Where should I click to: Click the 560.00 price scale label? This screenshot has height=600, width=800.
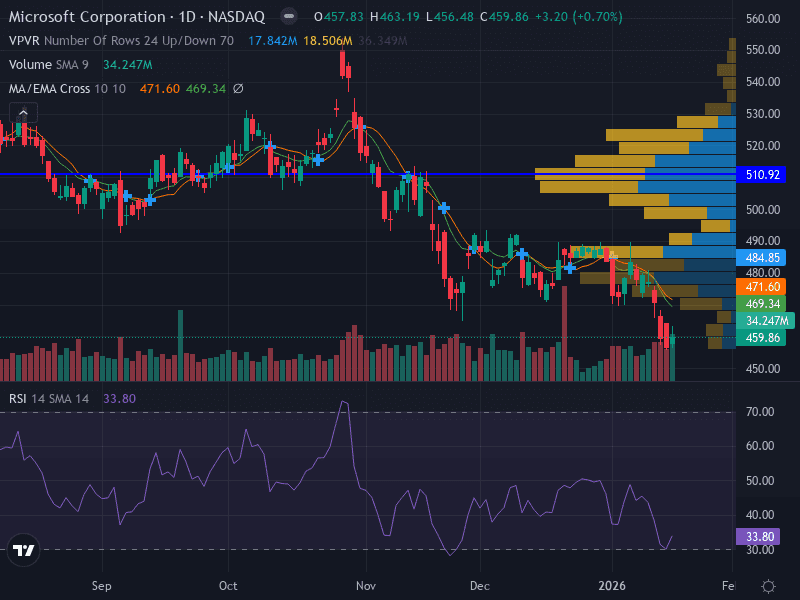tap(763, 19)
